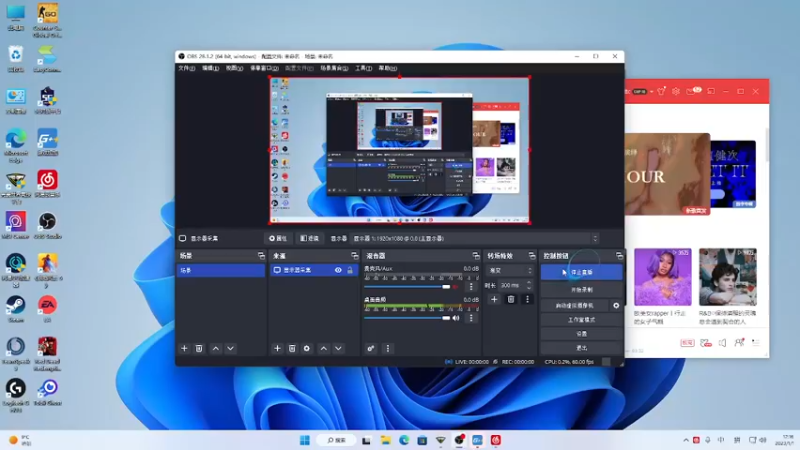Open the skin shirt icon in the music player
Viewport: 800px width, 450px height.
click(x=661, y=91)
